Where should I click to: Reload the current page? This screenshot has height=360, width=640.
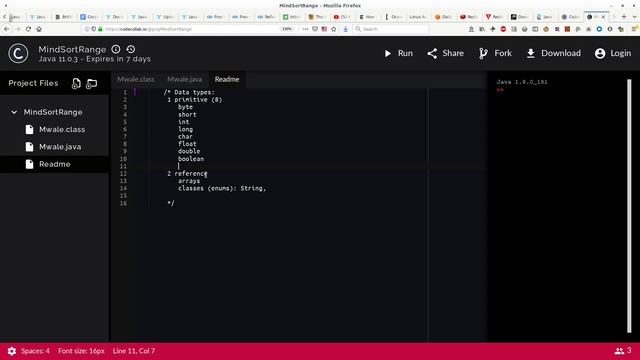(28, 29)
